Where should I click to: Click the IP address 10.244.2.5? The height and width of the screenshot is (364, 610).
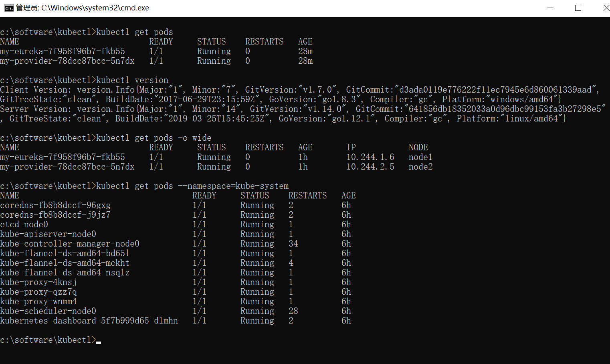point(370,167)
